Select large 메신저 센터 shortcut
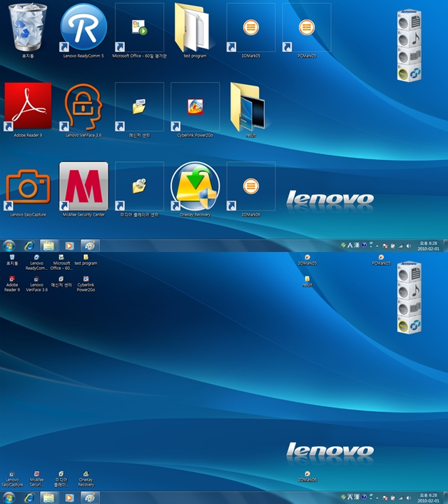The image size is (448, 504). pyautogui.click(x=139, y=106)
